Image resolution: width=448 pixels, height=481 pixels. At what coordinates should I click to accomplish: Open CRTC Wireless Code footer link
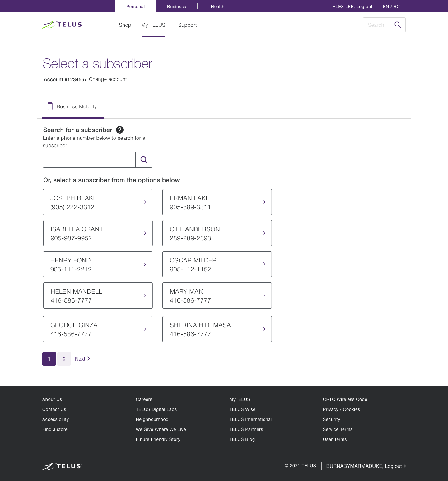pyautogui.click(x=345, y=399)
